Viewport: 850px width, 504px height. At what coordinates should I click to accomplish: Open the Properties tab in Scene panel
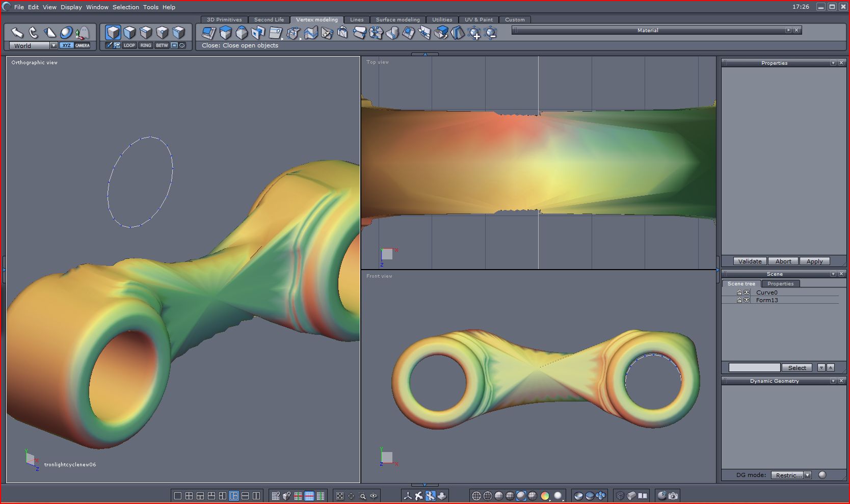pyautogui.click(x=780, y=284)
